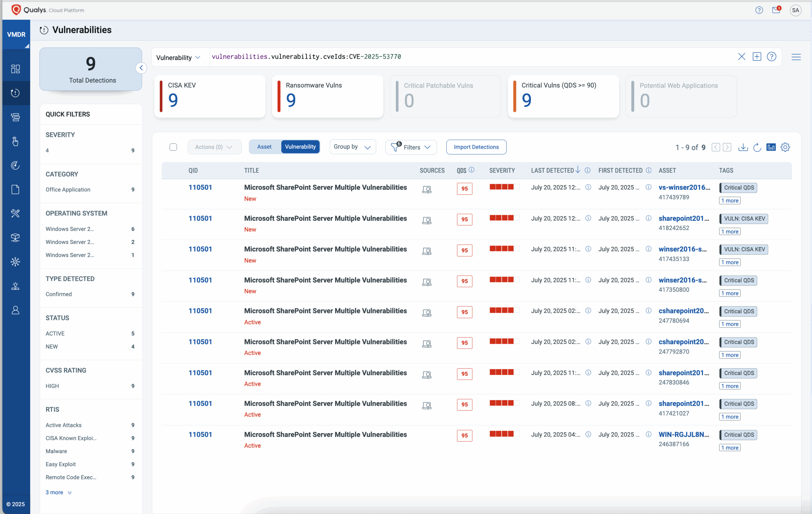Image resolution: width=812 pixels, height=514 pixels.
Task: Open the Filters dropdown
Action: [x=411, y=147]
